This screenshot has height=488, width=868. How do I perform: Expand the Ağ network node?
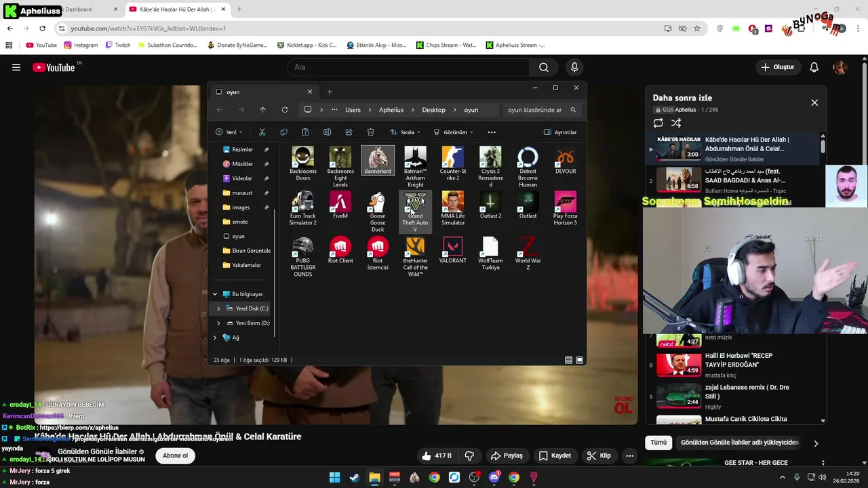tap(216, 338)
